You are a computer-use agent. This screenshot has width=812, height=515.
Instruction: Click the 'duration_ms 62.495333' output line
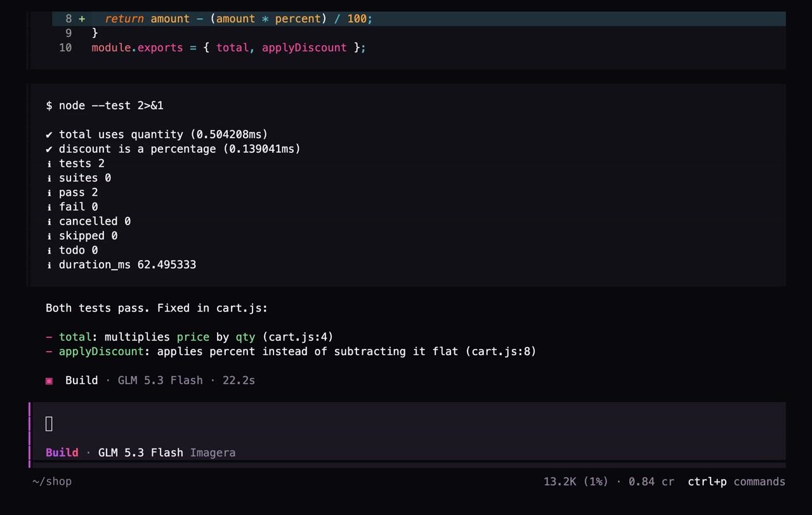[x=121, y=265]
